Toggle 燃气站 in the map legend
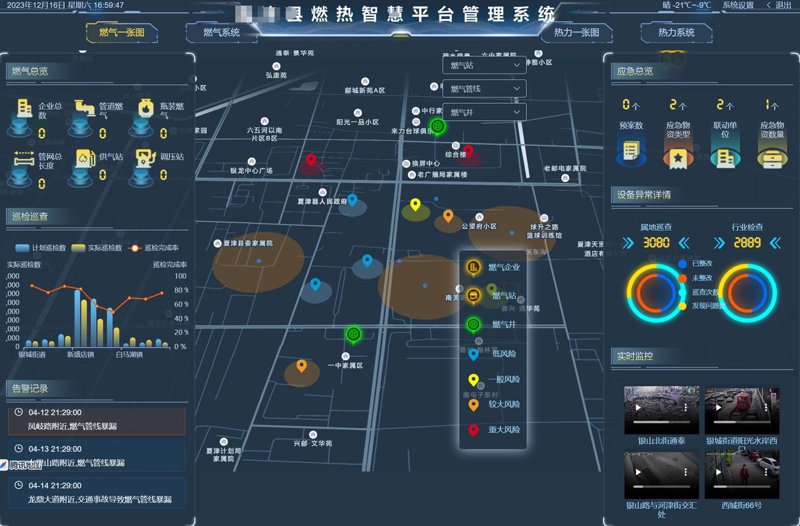This screenshot has height=526, width=800. pos(493,295)
